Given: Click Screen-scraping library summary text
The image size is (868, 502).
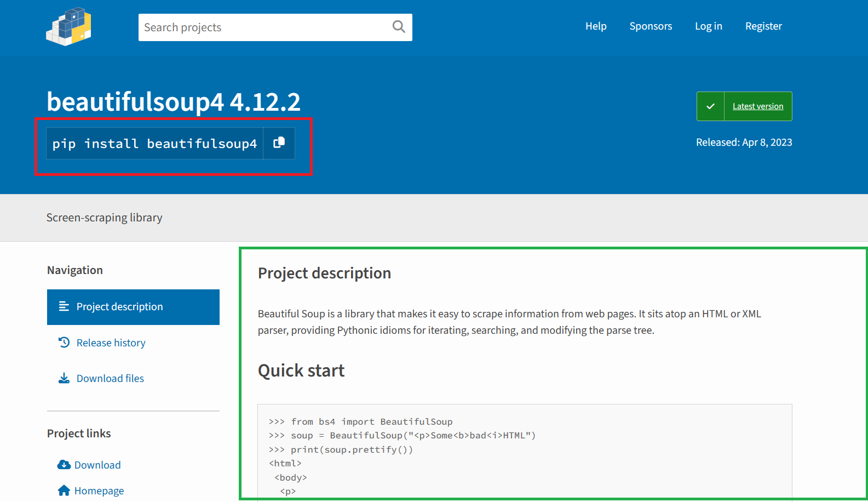Looking at the screenshot, I should point(105,218).
